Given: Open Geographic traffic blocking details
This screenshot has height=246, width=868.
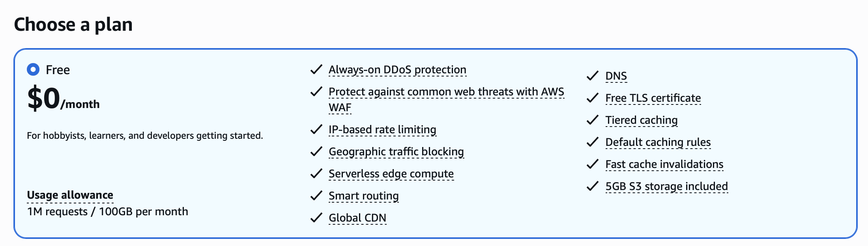Looking at the screenshot, I should pos(396,152).
